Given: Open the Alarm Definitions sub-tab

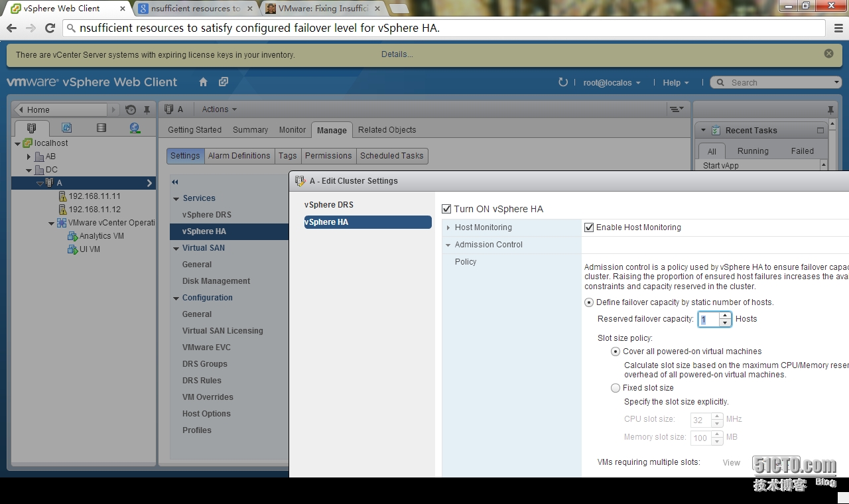Looking at the screenshot, I should click(239, 156).
